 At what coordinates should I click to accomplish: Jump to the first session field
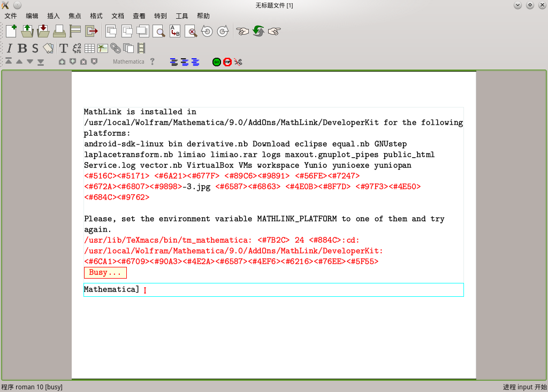(x=9, y=61)
